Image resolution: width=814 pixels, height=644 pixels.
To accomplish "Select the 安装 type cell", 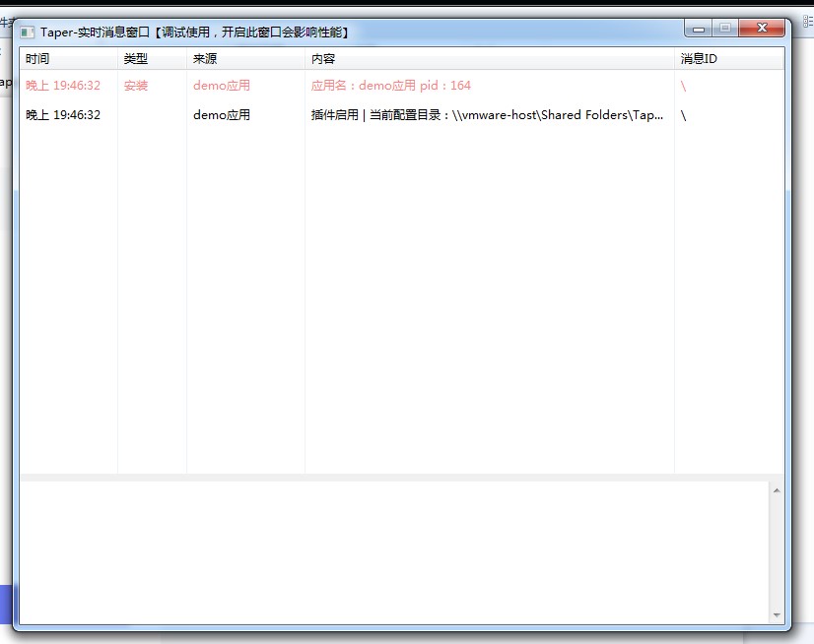I will [x=136, y=86].
